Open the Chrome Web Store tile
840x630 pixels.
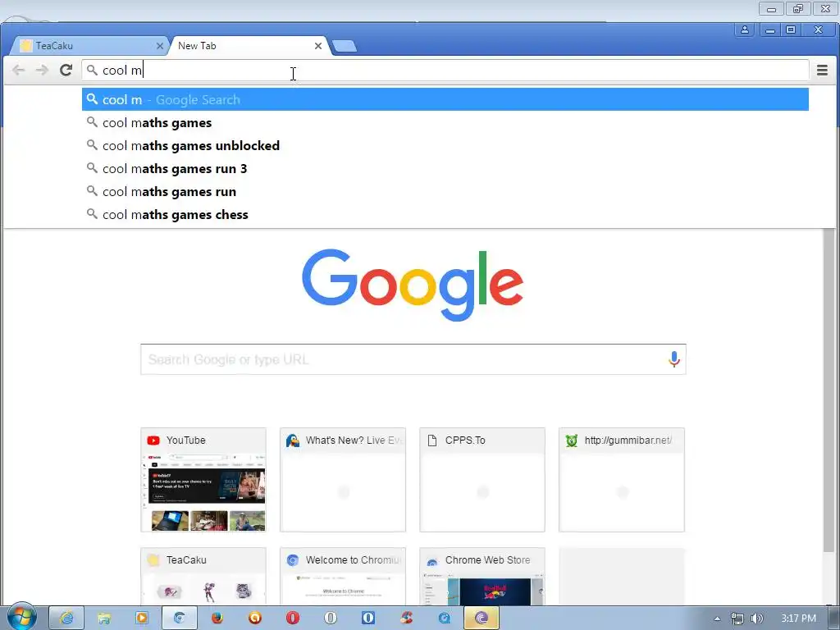(x=482, y=577)
